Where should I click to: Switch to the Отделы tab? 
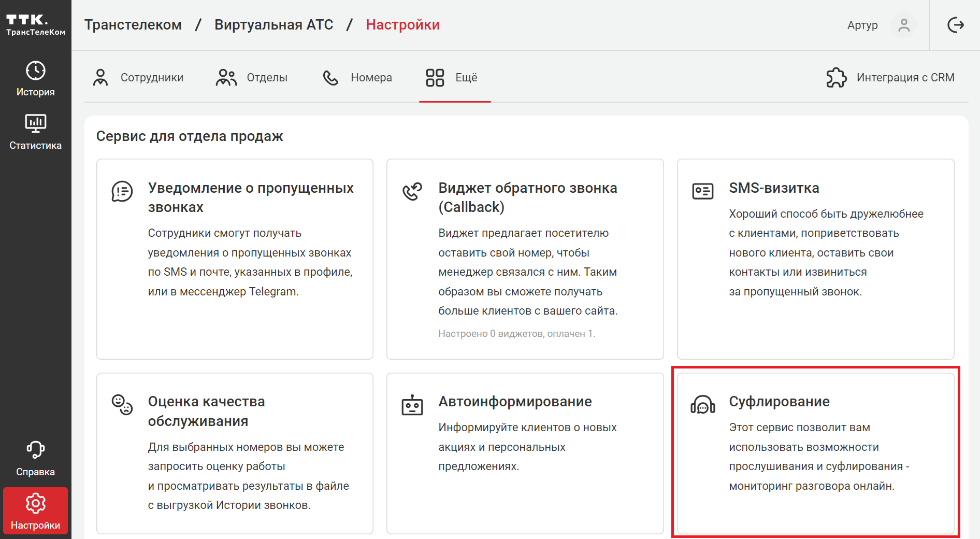tap(252, 78)
